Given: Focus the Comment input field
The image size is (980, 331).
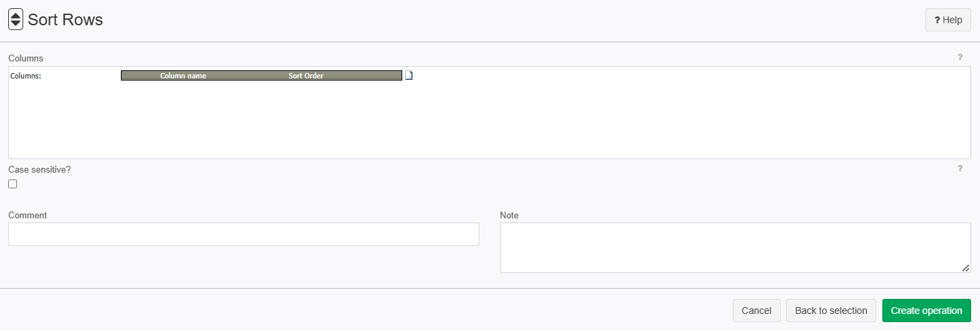Looking at the screenshot, I should point(244,234).
